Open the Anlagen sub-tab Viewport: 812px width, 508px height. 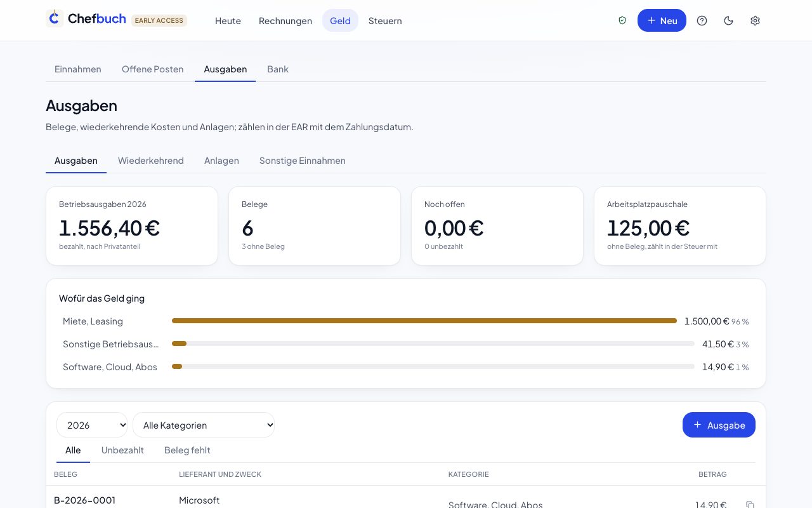pos(221,161)
